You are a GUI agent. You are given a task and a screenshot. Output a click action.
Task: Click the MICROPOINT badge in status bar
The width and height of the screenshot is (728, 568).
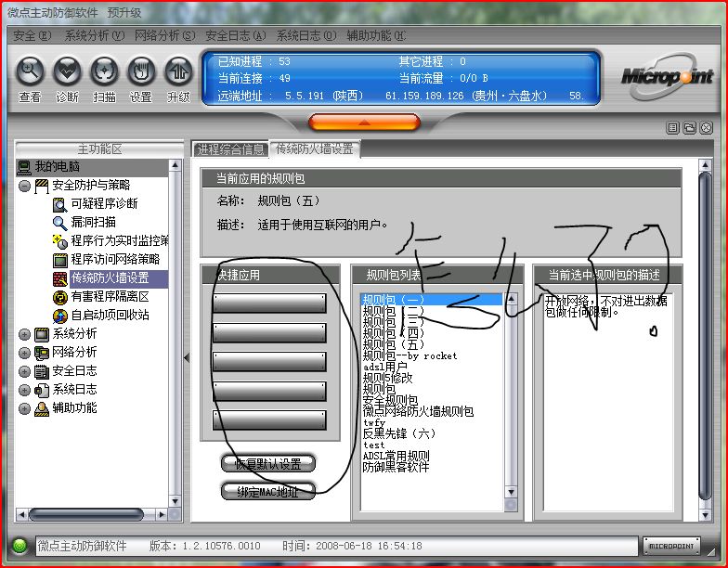[x=671, y=546]
